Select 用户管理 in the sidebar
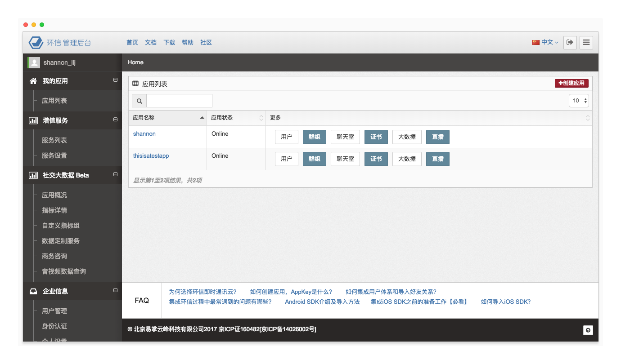 tap(54, 311)
